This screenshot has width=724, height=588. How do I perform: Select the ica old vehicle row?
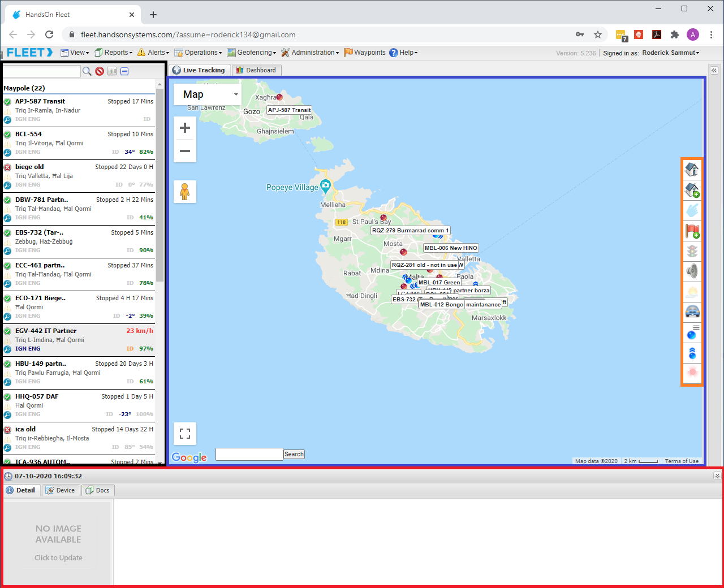(79, 438)
